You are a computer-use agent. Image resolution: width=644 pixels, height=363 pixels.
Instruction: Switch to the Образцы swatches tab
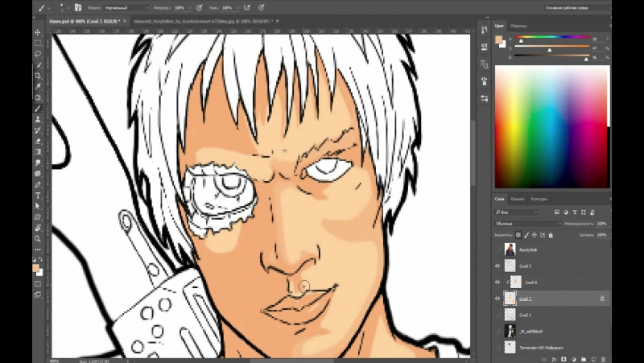[x=518, y=26]
